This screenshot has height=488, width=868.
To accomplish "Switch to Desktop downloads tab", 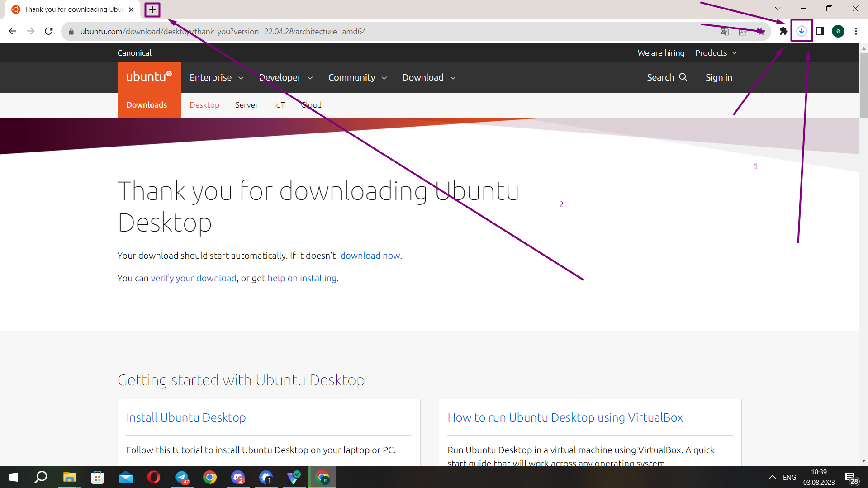I will click(x=204, y=105).
